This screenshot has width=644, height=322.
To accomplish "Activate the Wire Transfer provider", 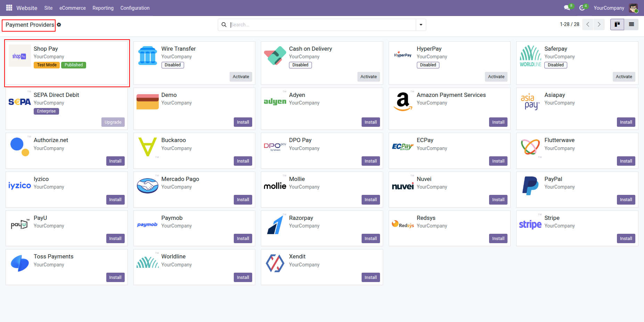I will click(241, 77).
